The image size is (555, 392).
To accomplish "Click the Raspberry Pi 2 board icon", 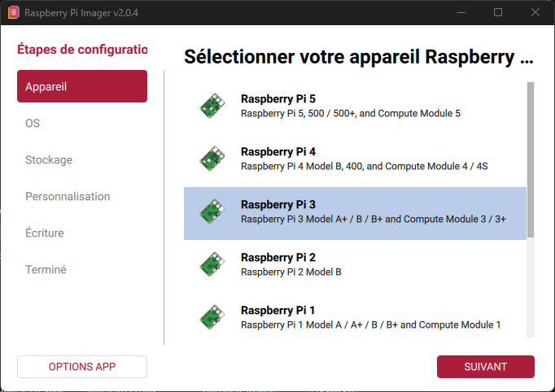I will (x=213, y=264).
